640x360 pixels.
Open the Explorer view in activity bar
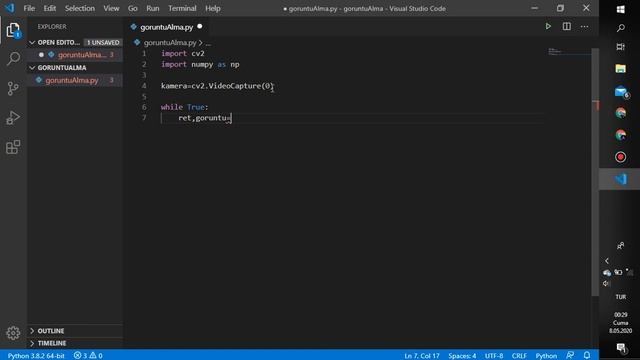click(13, 31)
